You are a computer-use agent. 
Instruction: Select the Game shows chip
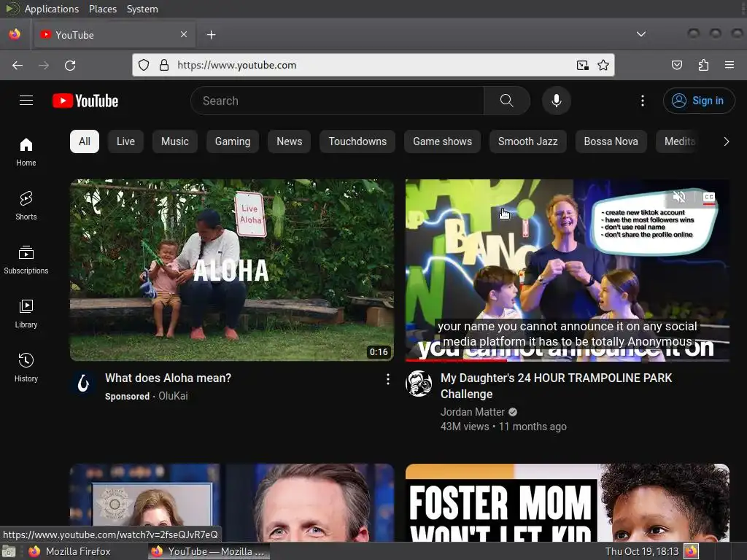[x=442, y=141]
